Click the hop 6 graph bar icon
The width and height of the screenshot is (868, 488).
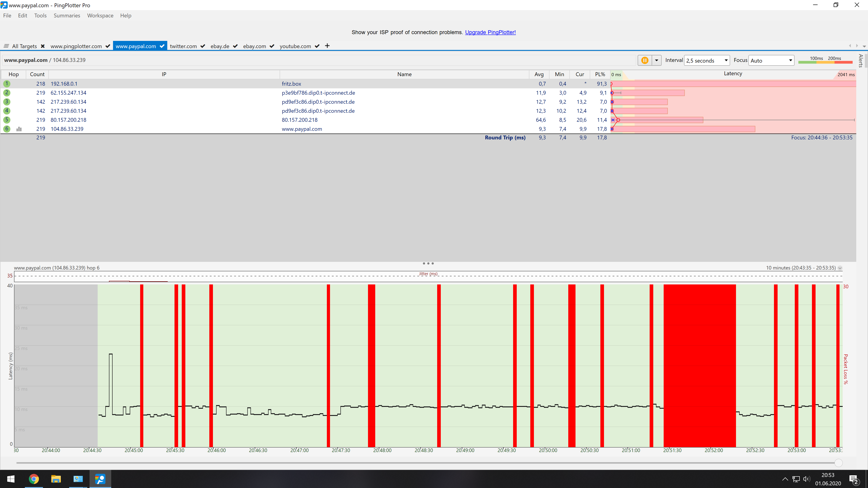point(19,129)
